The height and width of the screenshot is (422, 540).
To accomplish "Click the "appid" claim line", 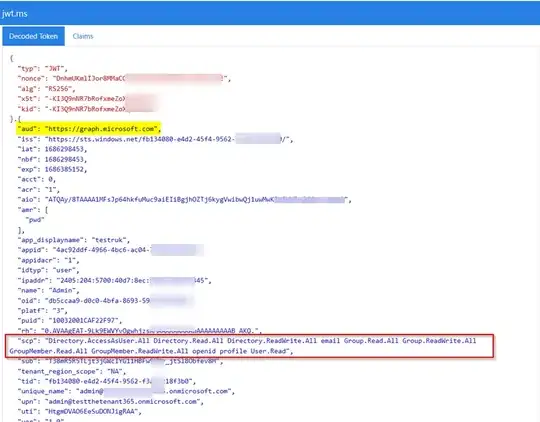I will pos(111,250).
